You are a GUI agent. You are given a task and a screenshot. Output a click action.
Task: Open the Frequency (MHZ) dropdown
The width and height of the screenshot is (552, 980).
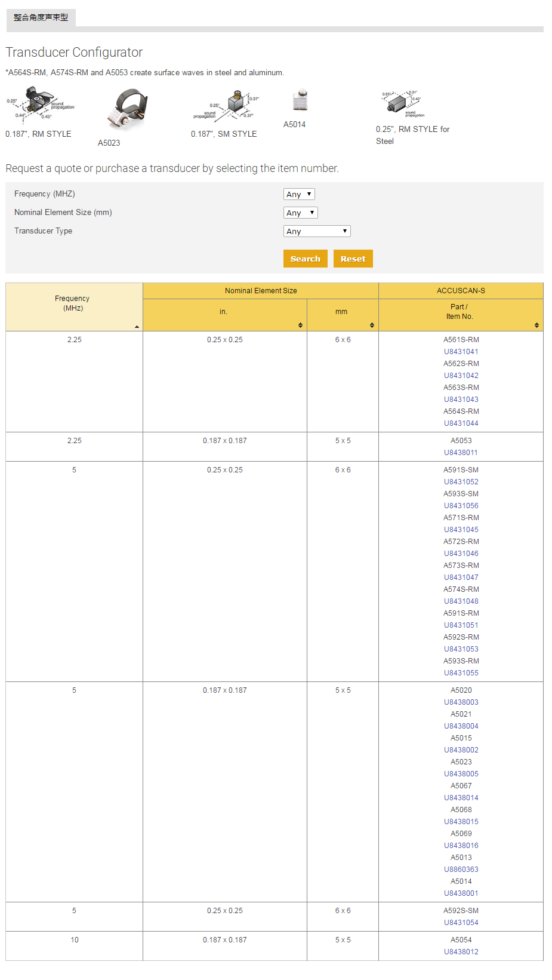pyautogui.click(x=299, y=194)
